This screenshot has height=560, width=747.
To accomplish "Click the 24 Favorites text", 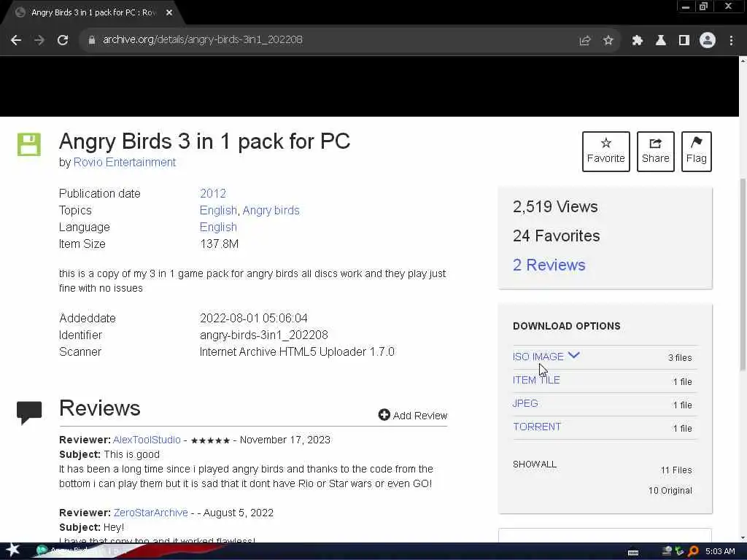I will (556, 236).
